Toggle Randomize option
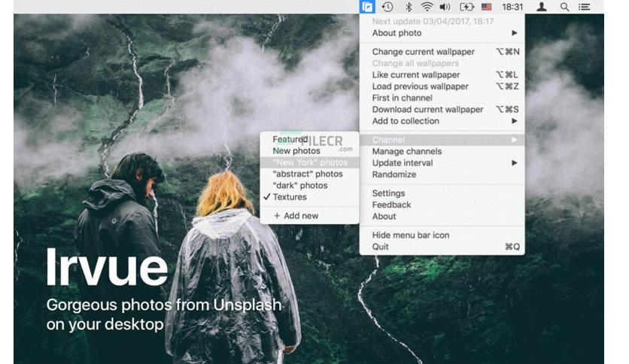The image size is (629, 364). (442, 174)
